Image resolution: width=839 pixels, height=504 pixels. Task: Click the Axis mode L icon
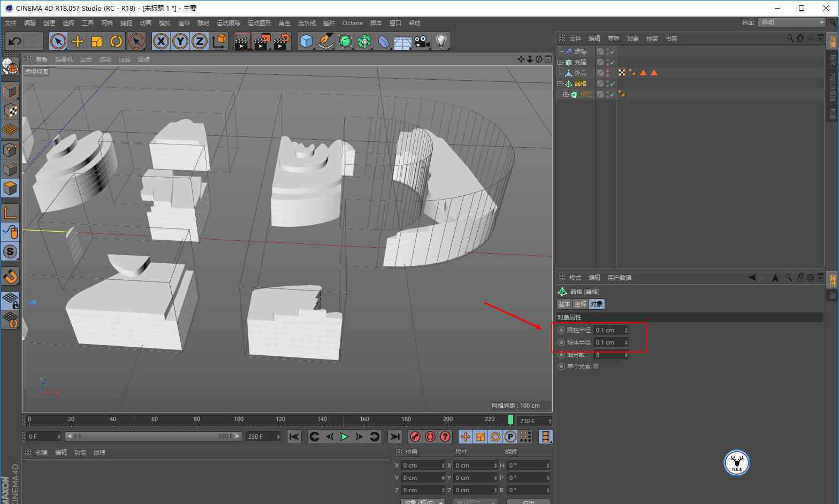(x=10, y=213)
